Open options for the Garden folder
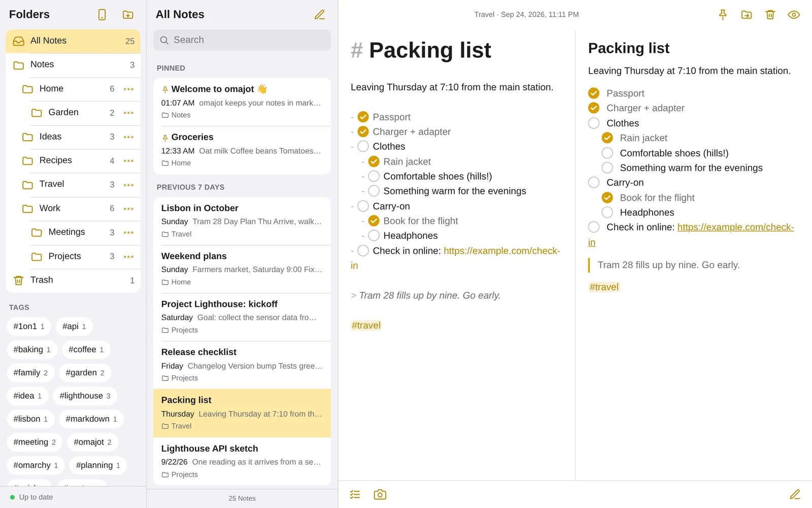 (x=128, y=113)
